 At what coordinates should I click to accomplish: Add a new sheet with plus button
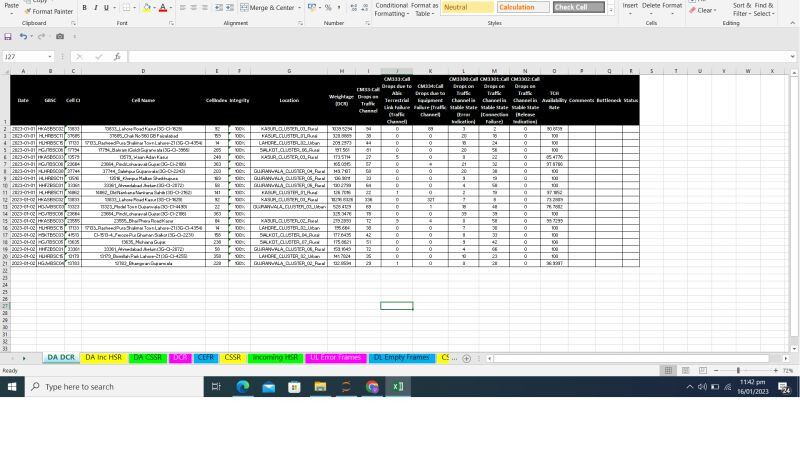(x=466, y=359)
